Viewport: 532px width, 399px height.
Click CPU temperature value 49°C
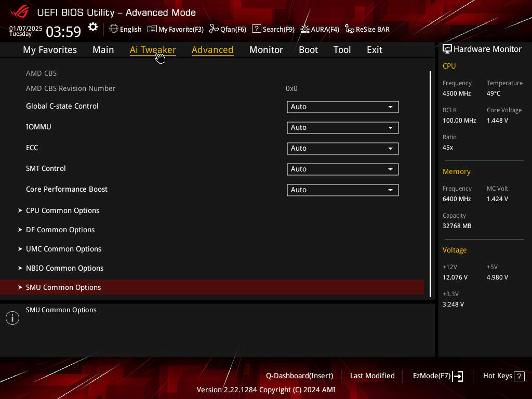pyautogui.click(x=494, y=94)
